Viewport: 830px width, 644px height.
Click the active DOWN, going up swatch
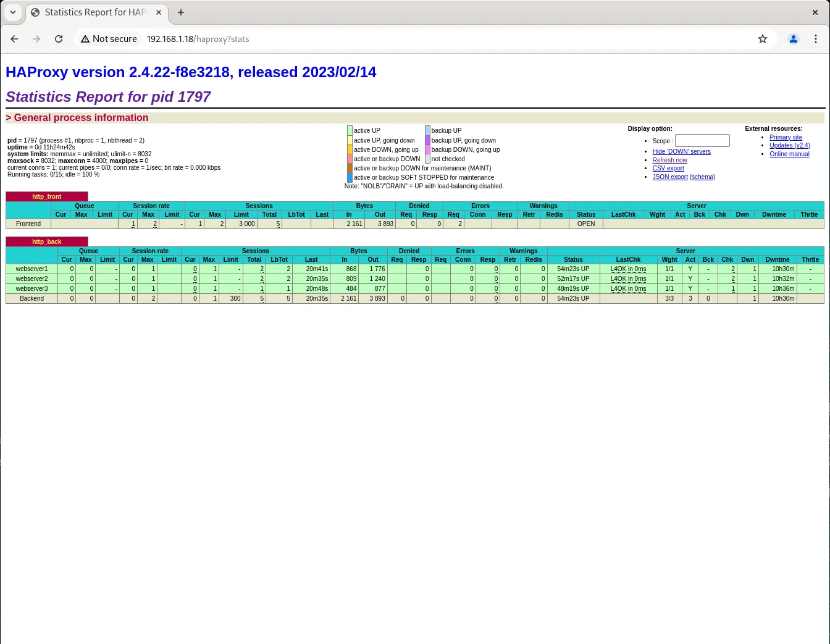(x=350, y=149)
